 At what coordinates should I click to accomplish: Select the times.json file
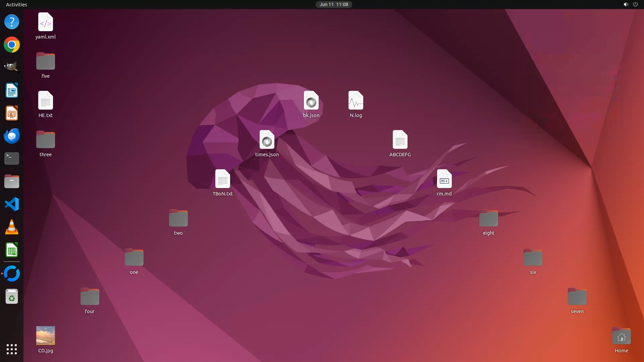click(267, 140)
